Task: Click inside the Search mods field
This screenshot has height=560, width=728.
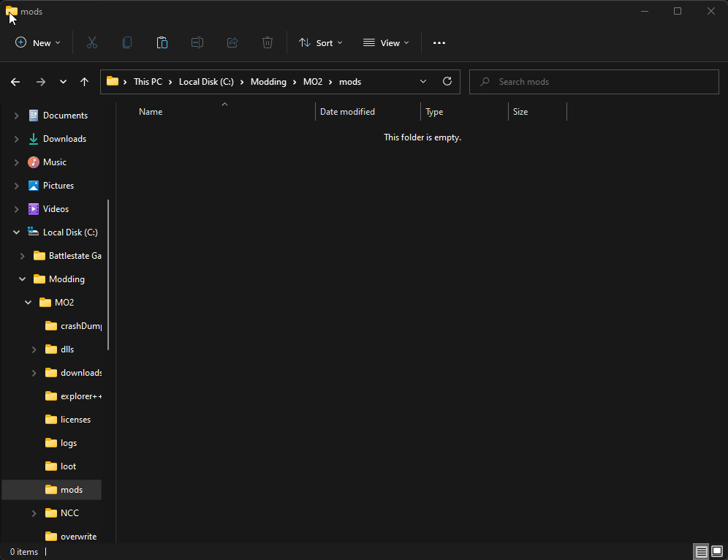Action: click(x=594, y=81)
